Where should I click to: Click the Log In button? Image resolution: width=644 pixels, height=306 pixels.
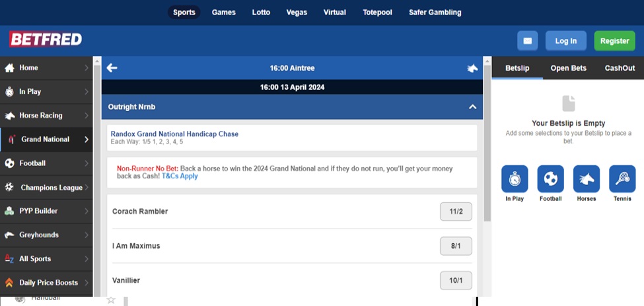click(x=565, y=41)
